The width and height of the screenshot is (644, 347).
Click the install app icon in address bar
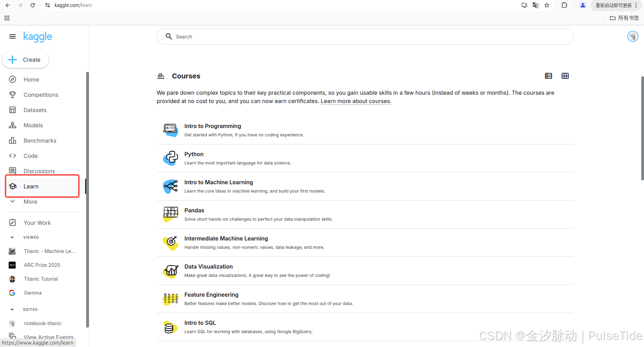click(525, 5)
